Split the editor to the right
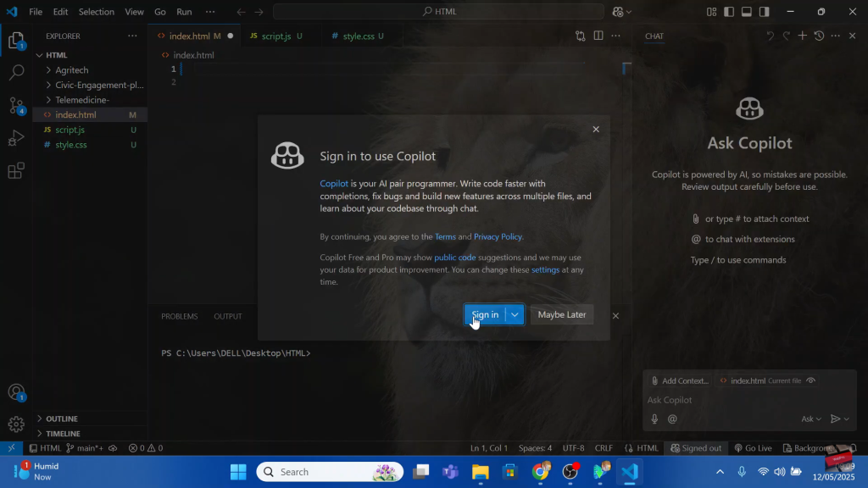This screenshot has width=868, height=488. pos(598,36)
